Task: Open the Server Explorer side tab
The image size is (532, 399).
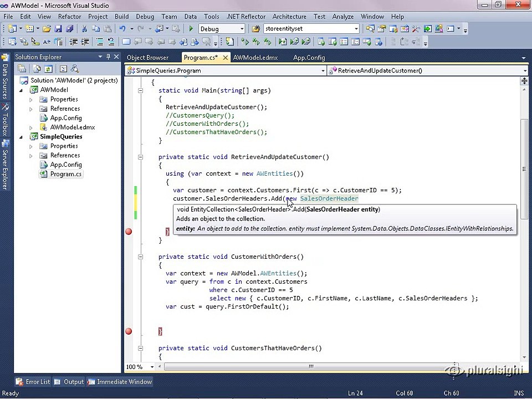Action: tap(5, 165)
